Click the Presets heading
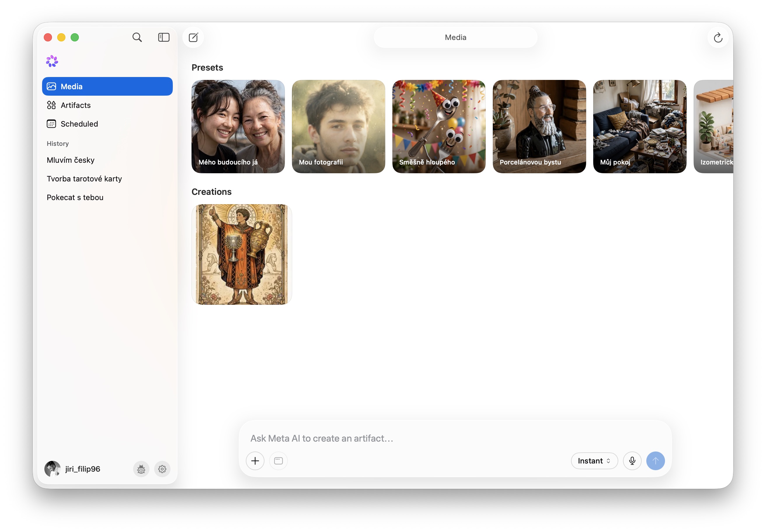766x532 pixels. (207, 68)
